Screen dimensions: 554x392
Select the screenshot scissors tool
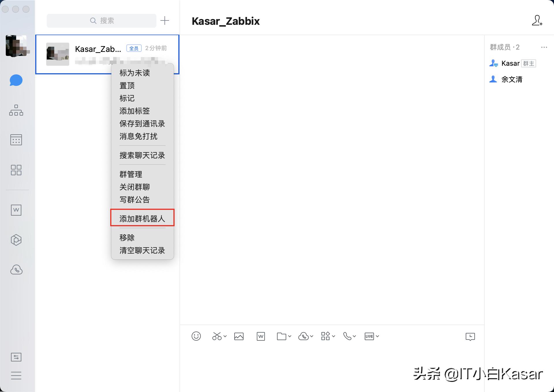click(217, 336)
